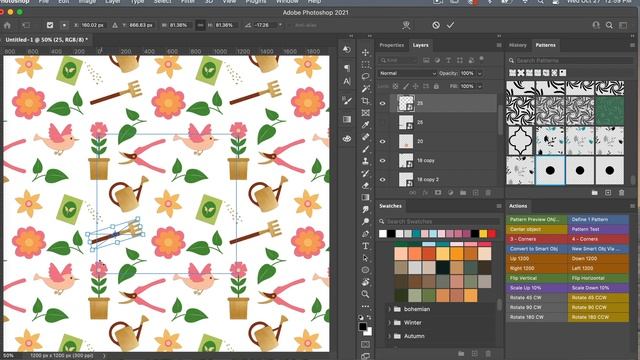
Task: Open the layer filter Kind dropdown
Action: 398,60
